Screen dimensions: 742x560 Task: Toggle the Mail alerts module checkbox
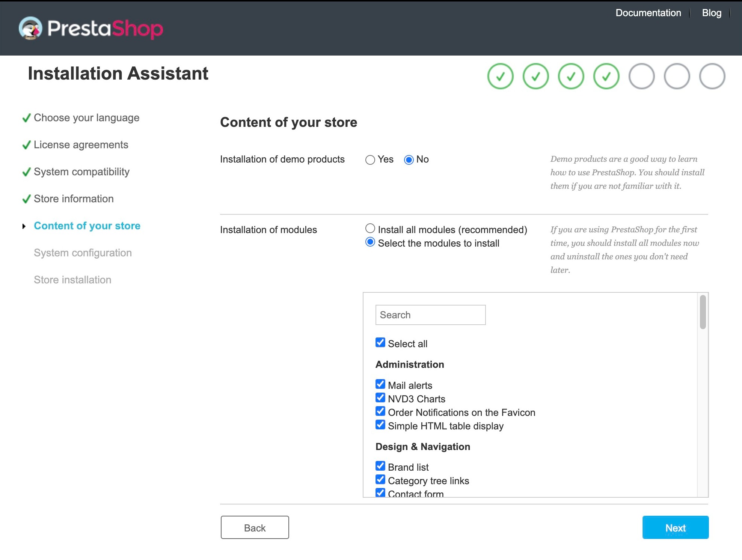380,384
